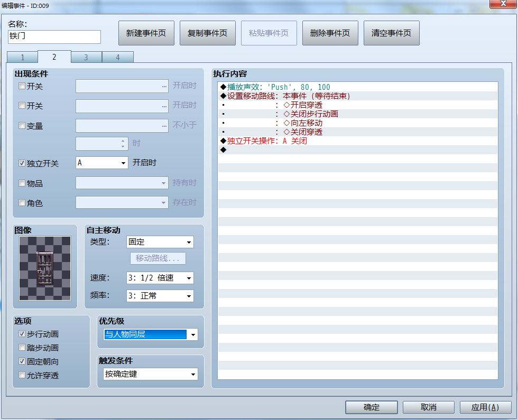Click the 新建事件页 button
Viewport: 518px width, 420px height.
[146, 33]
